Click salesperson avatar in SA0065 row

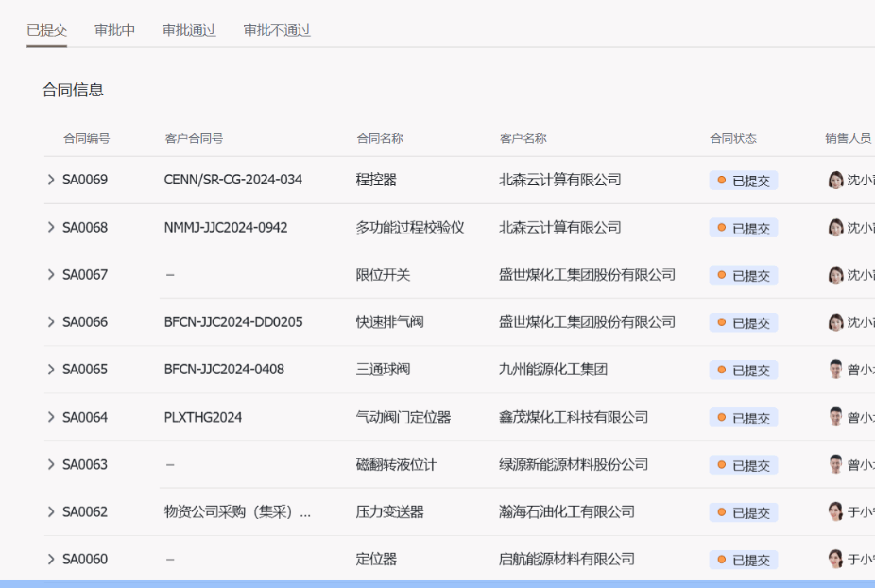(x=836, y=370)
